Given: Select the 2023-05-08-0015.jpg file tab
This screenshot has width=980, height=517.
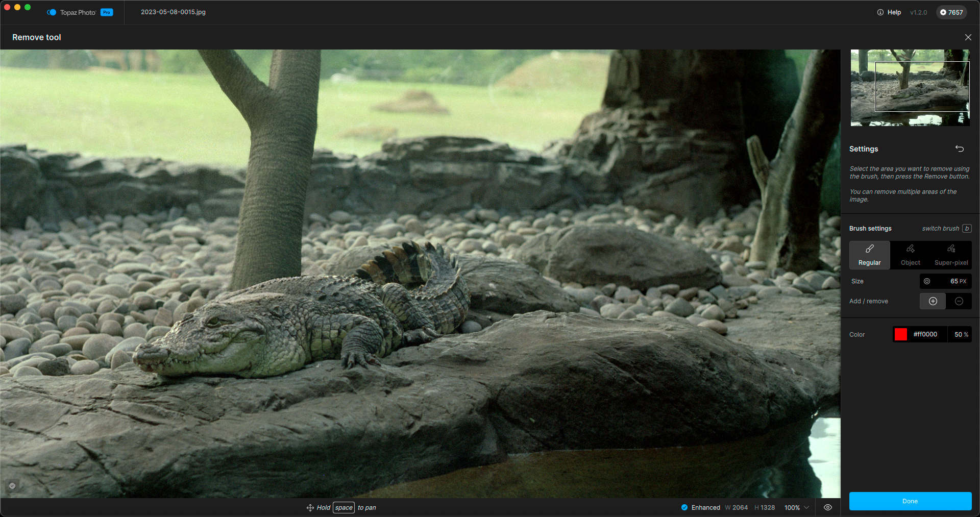Looking at the screenshot, I should 173,12.
